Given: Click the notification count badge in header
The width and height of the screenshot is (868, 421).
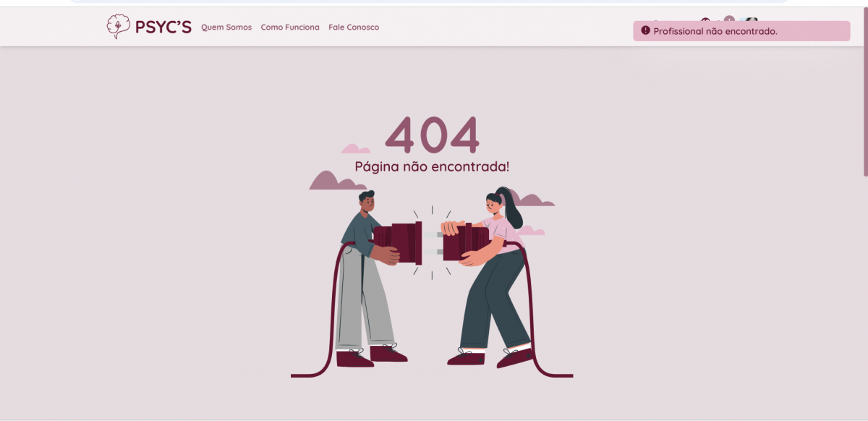Looking at the screenshot, I should tap(729, 19).
